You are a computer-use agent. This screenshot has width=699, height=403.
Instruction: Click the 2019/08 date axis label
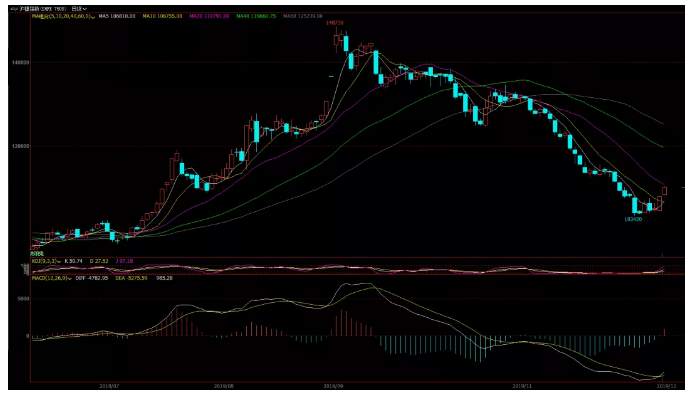[224, 386]
